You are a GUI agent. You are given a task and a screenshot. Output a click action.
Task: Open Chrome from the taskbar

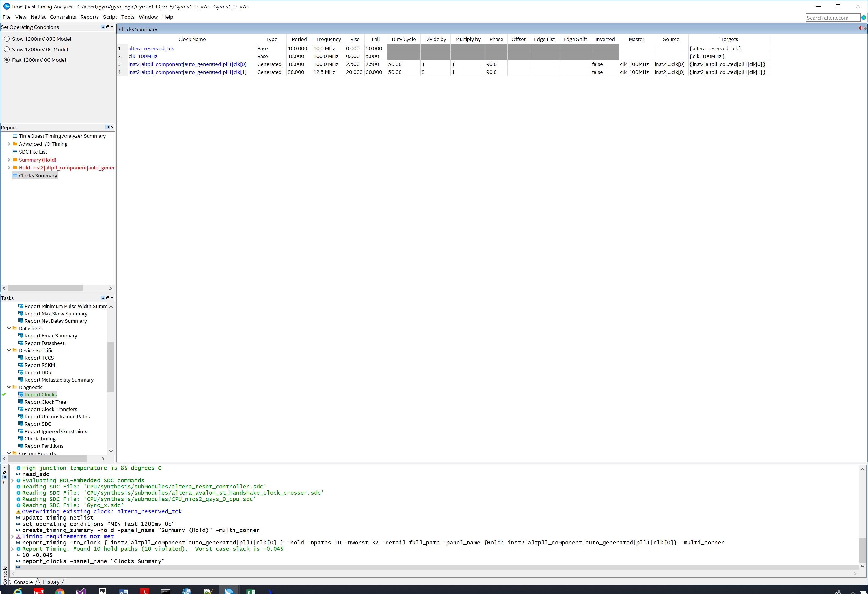(x=60, y=591)
